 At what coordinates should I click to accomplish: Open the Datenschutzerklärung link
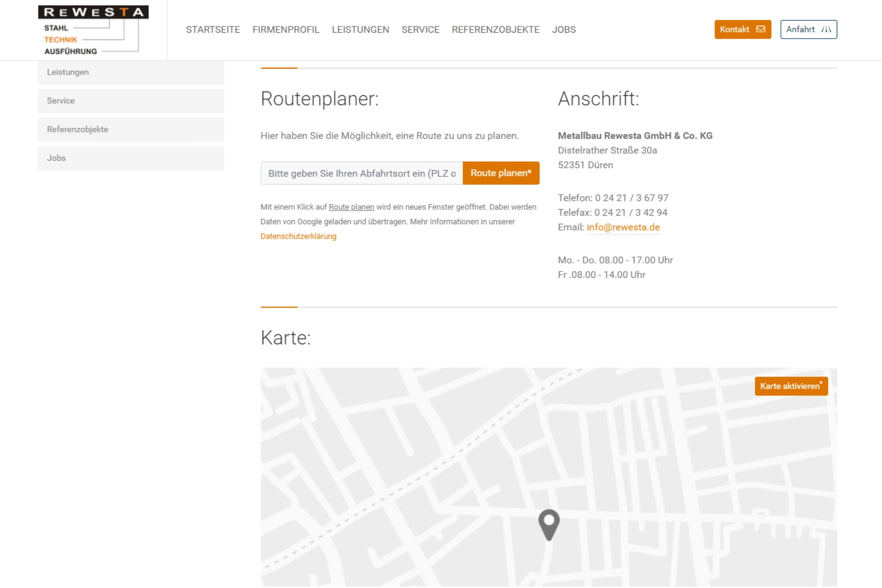pyautogui.click(x=298, y=236)
